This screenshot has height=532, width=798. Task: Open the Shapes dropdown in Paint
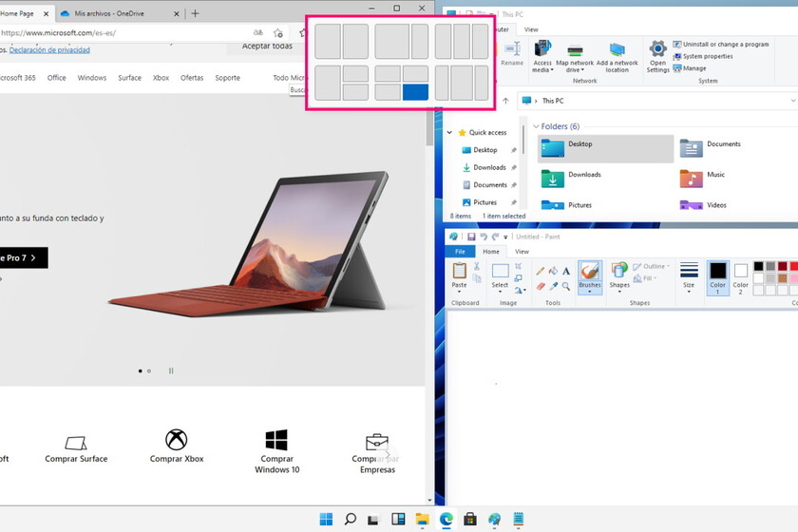(619, 292)
